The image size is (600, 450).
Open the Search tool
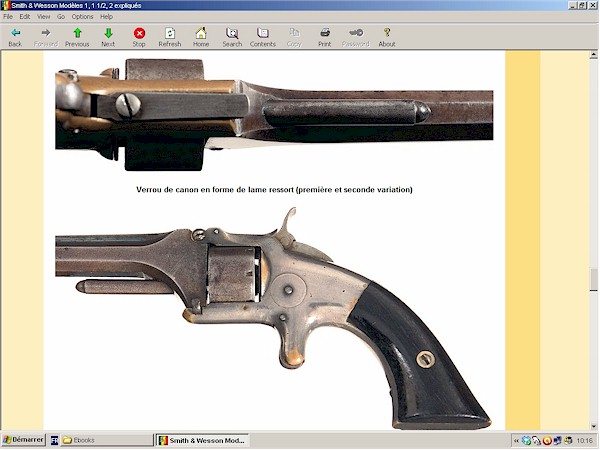(232, 38)
